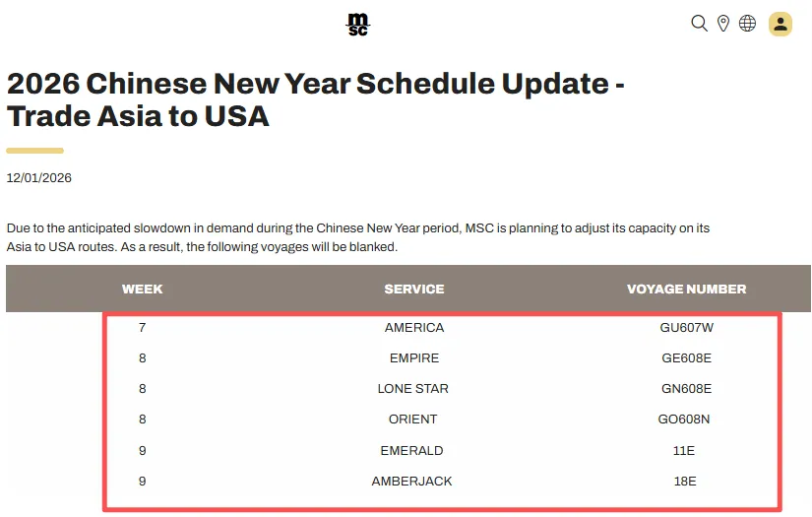Image resolution: width=812 pixels, height=517 pixels.
Task: Click the AMBERJACK service entry
Action: [413, 482]
